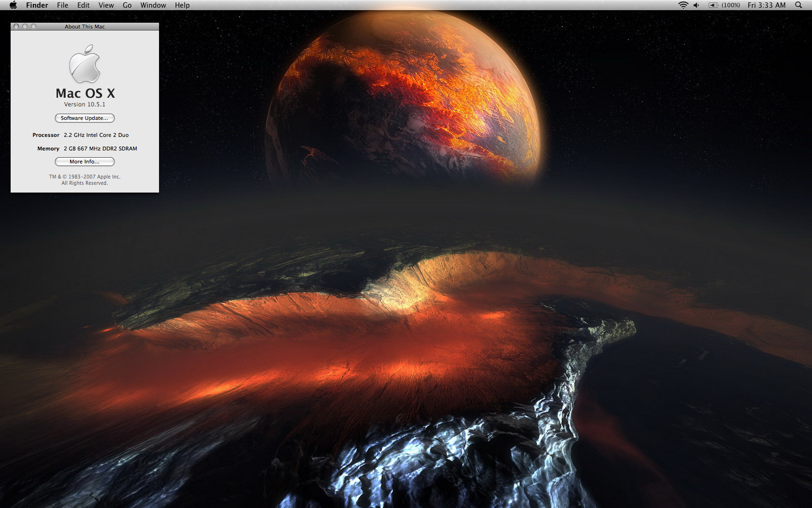Viewport: 812px width, 508px height.
Task: Click the clock showing Fri 3:33 AM
Action: 767,5
